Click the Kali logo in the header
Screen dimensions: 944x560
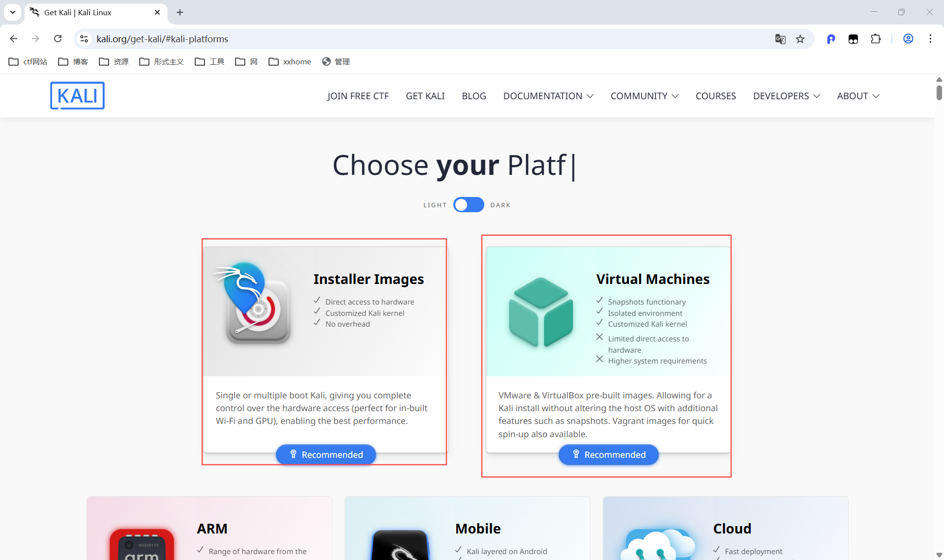coord(77,95)
